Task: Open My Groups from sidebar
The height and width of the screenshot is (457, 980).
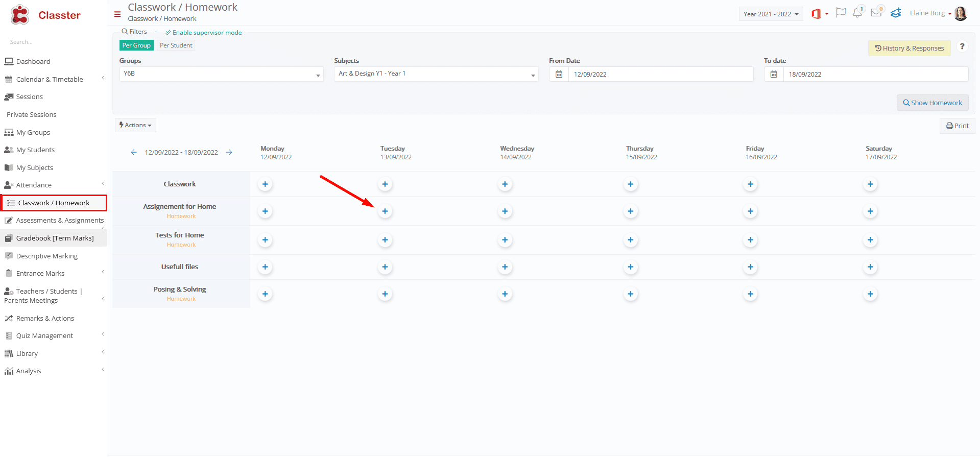Action: [x=33, y=132]
